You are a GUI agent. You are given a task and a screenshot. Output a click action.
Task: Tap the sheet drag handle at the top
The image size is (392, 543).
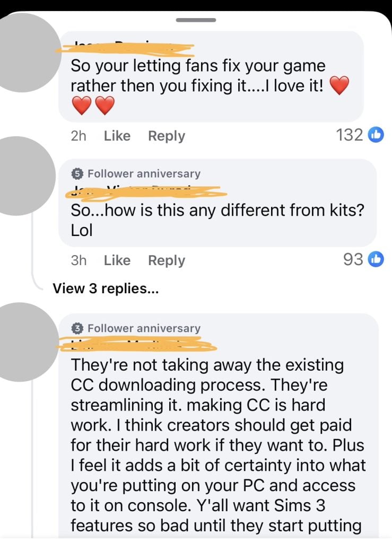coord(196,20)
